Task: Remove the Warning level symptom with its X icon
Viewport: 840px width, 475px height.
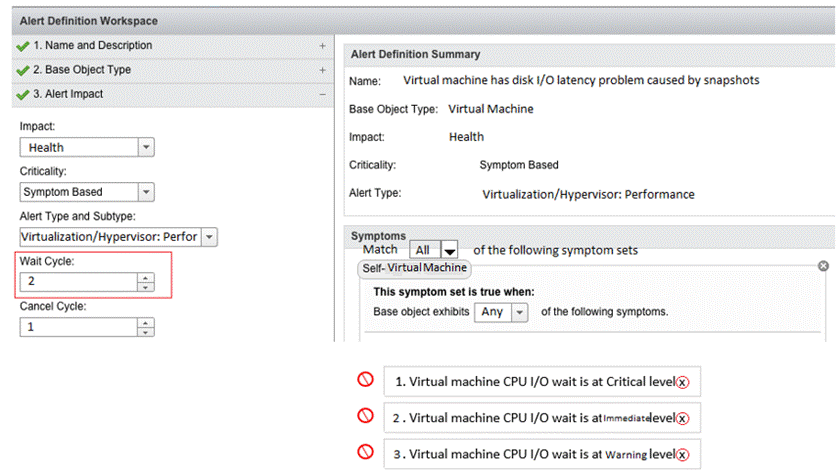Action: [x=682, y=454]
